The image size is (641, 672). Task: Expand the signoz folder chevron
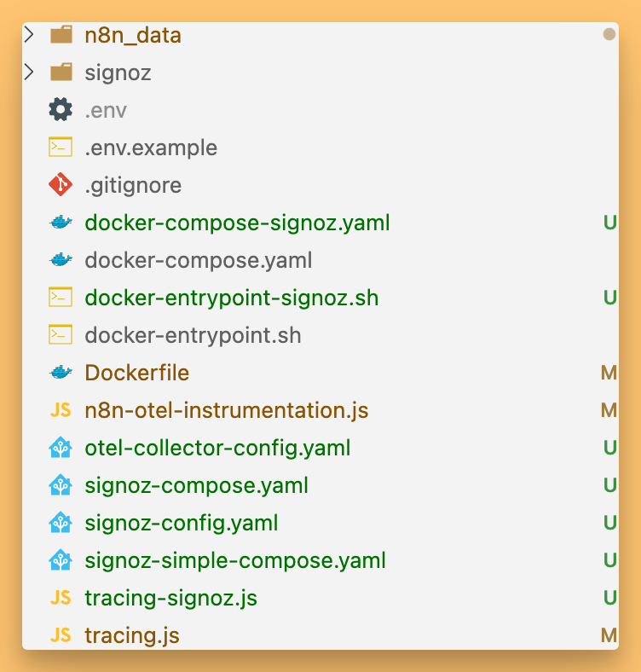[x=30, y=72]
